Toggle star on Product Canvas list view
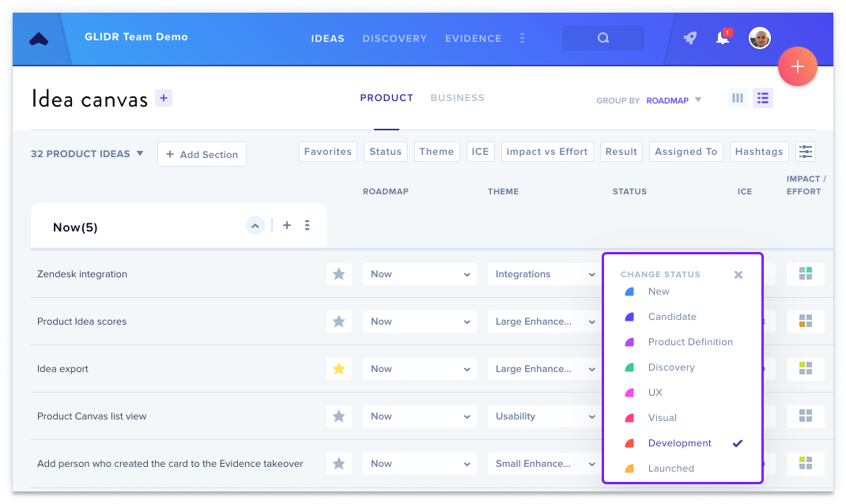The width and height of the screenshot is (846, 504). tap(339, 416)
